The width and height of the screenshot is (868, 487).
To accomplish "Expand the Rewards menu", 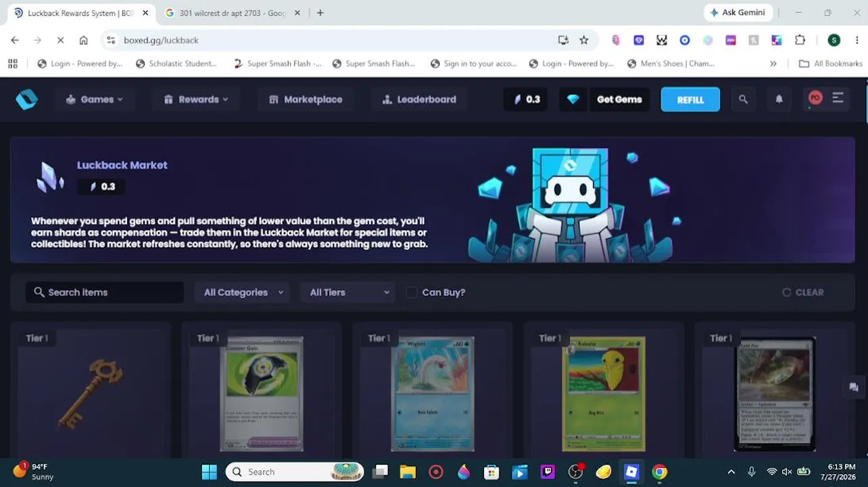I will 196,99.
